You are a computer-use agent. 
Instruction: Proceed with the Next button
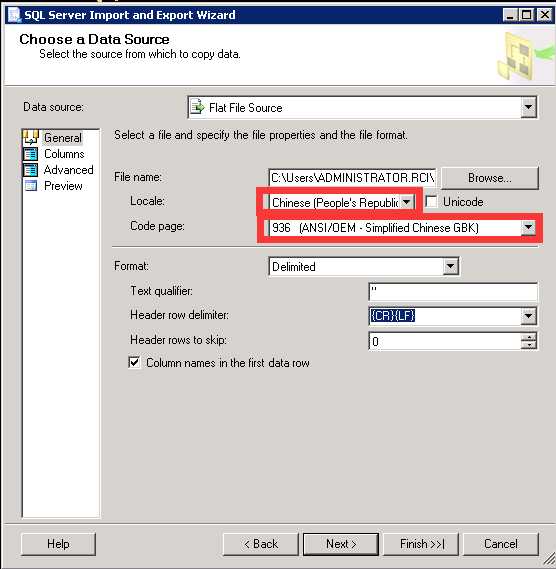[x=341, y=544]
